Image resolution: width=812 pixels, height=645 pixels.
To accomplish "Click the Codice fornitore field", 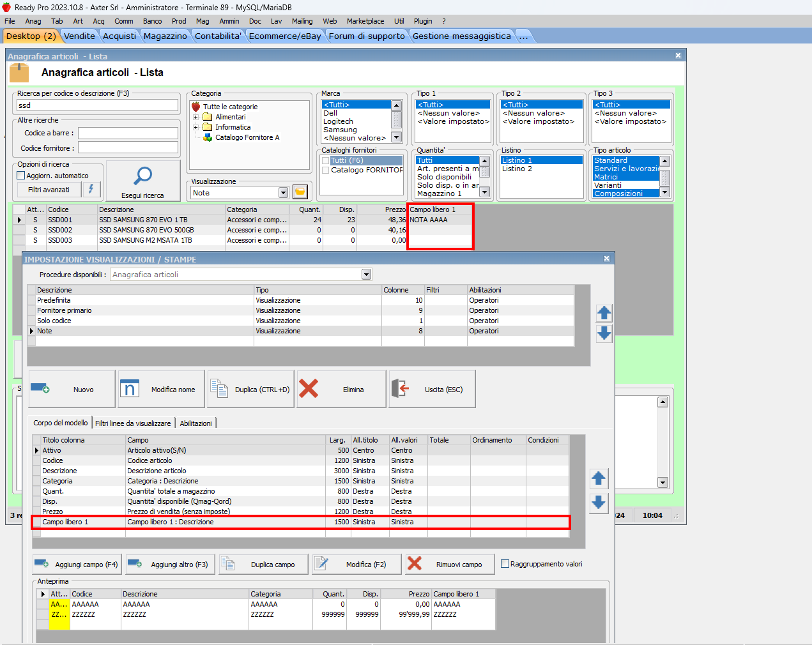I will point(128,148).
